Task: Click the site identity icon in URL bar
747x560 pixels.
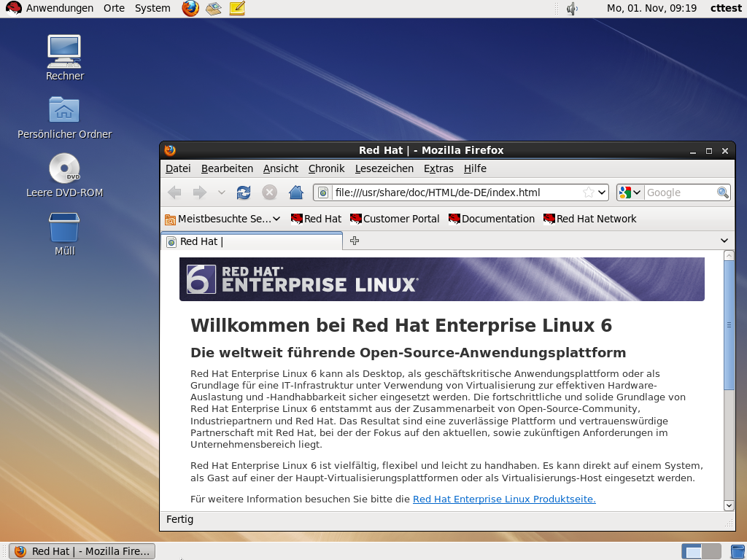Action: (x=323, y=192)
